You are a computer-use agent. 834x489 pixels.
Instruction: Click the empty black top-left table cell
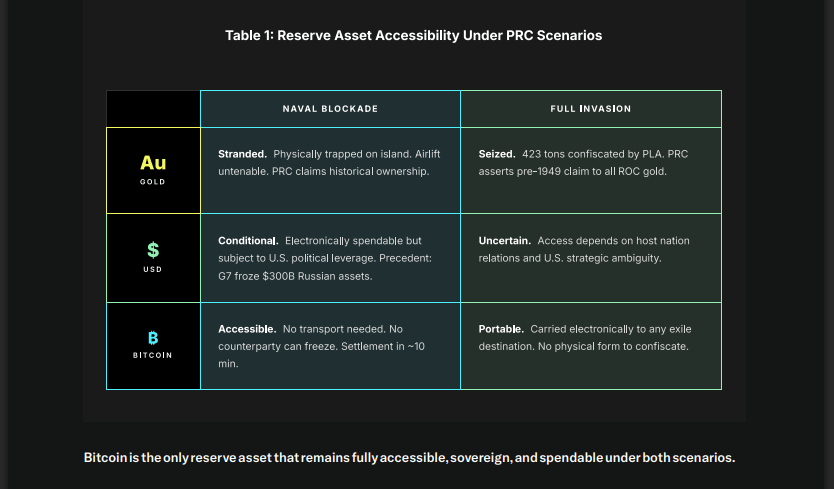153,109
